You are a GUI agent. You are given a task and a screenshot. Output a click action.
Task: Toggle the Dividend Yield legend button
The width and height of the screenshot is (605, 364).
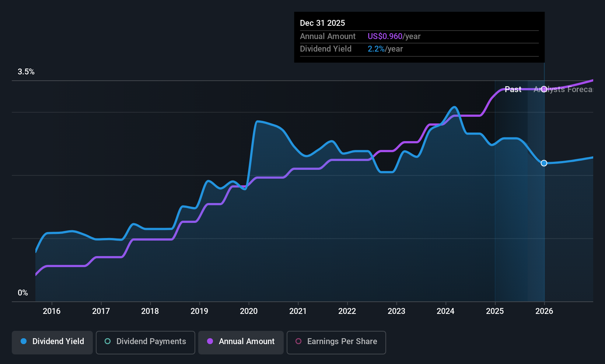coord(52,343)
